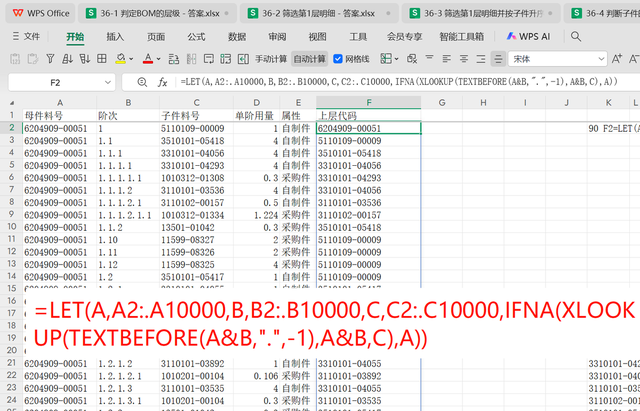Sort ascending with the A-down arrow icon
Viewport: 640px width, 411px height.
[67, 59]
